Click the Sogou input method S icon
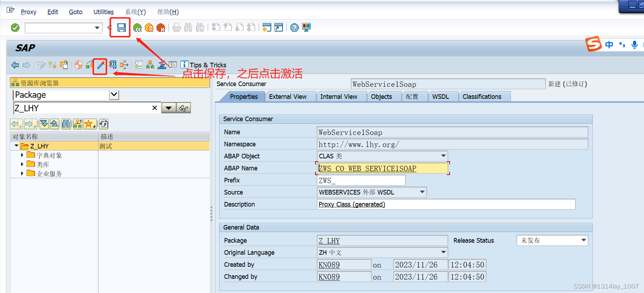This screenshot has height=293, width=644. 593,44
